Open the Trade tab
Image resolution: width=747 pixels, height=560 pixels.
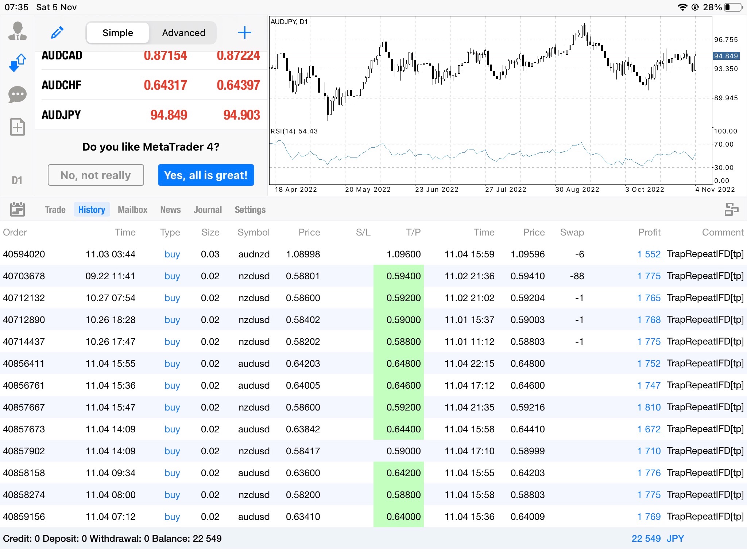click(55, 210)
